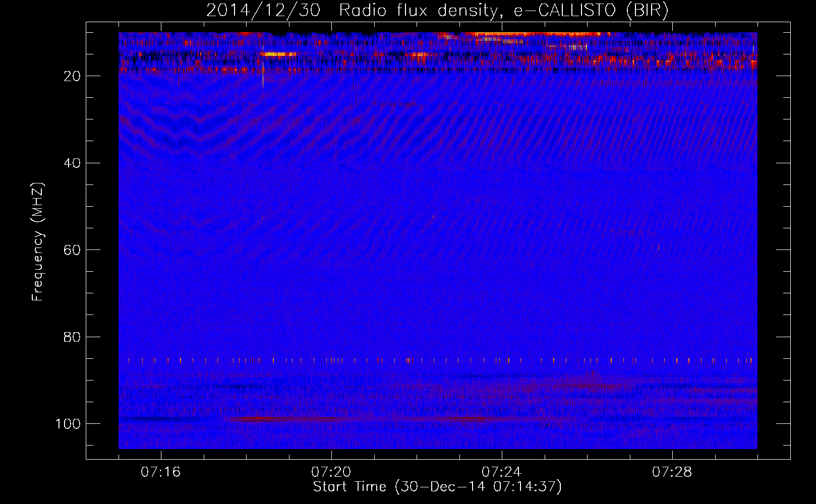Click the 07:28 time tick label
Image resolution: width=816 pixels, height=504 pixels.
click(x=672, y=472)
